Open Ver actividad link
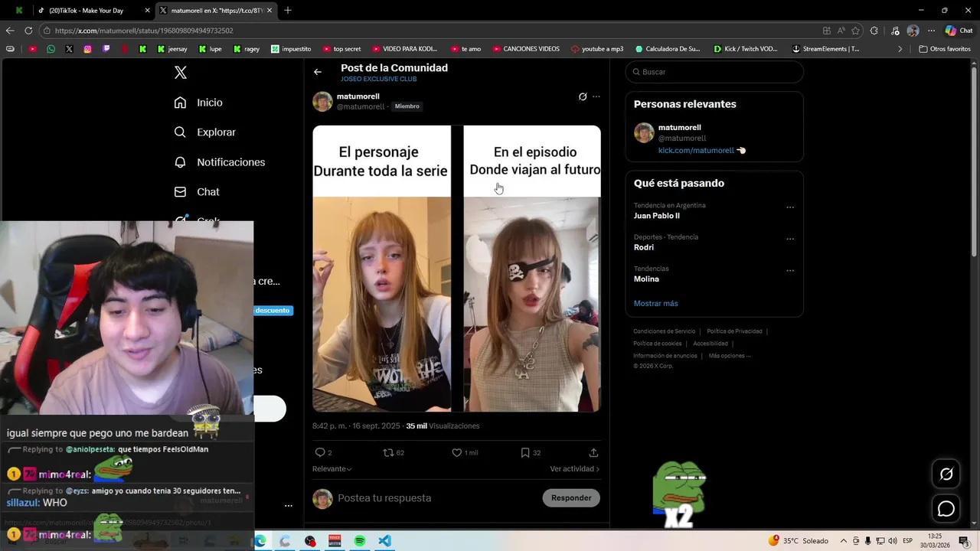The height and width of the screenshot is (551, 980). (x=574, y=469)
